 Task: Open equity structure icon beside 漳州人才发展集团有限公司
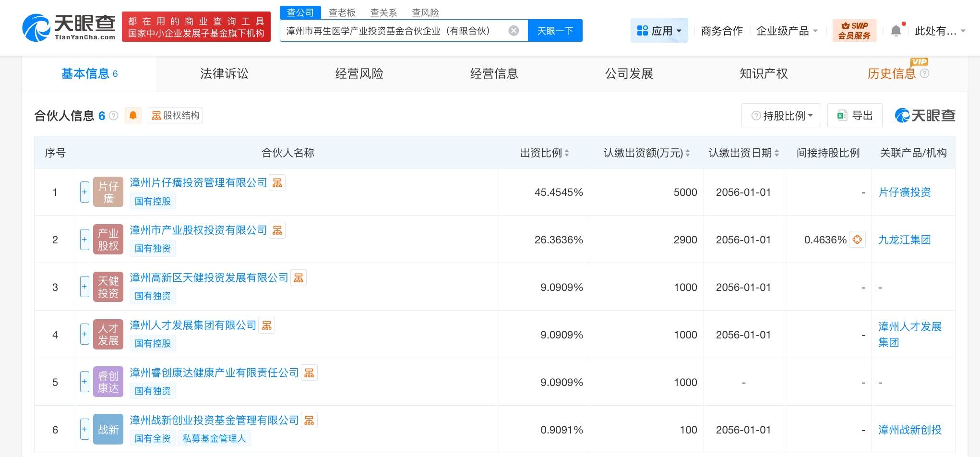click(267, 325)
